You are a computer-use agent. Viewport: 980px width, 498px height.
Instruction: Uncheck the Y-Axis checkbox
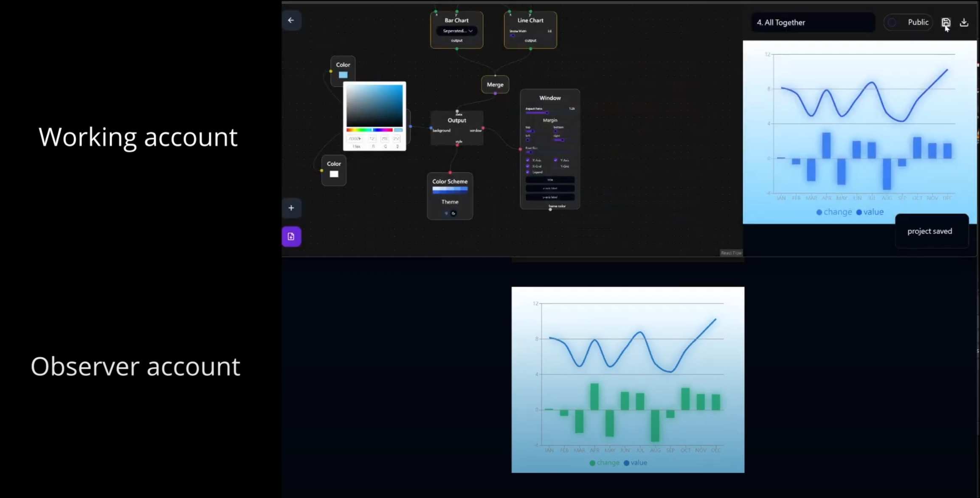point(555,160)
